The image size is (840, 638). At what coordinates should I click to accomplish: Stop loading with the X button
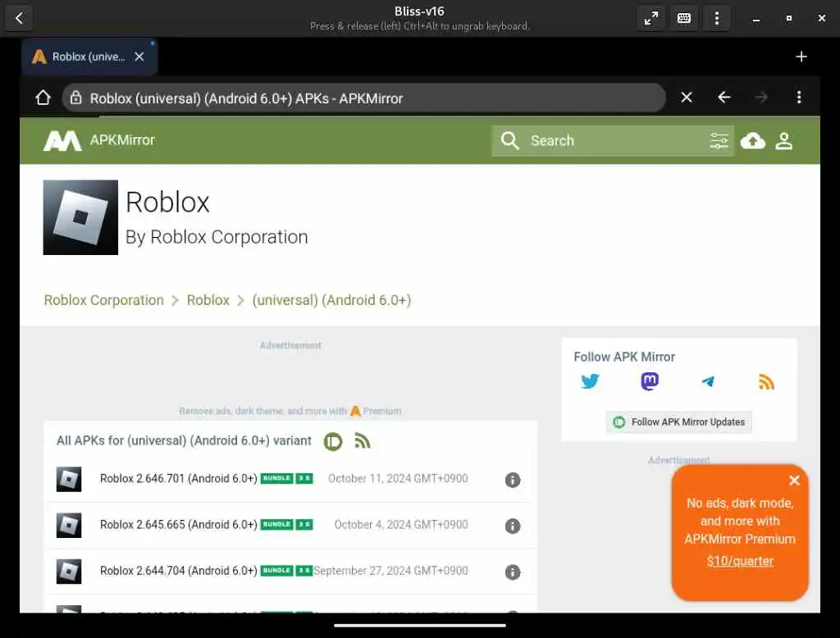coord(687,97)
